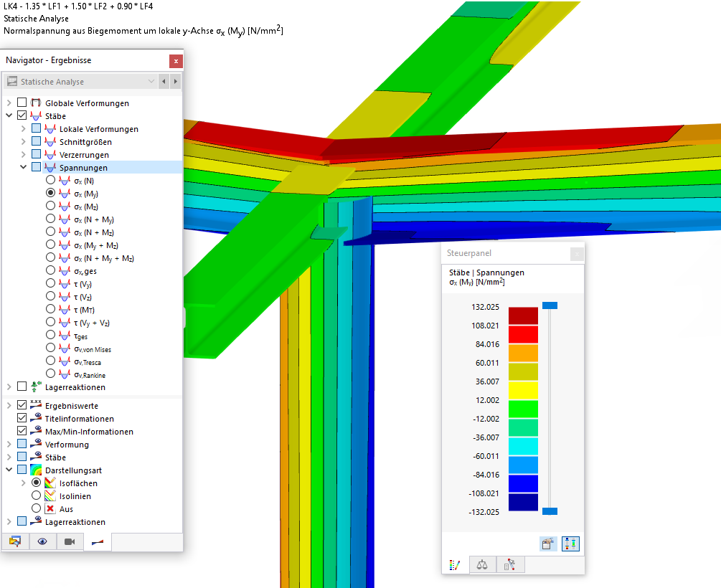Go to previous analysis with left arrow
The image size is (721, 588).
[164, 82]
